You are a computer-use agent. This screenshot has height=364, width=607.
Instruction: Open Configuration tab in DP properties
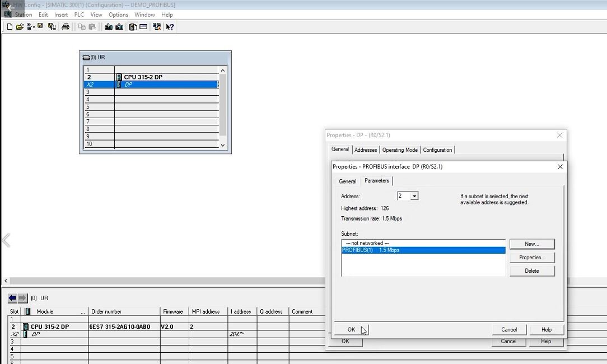point(437,150)
